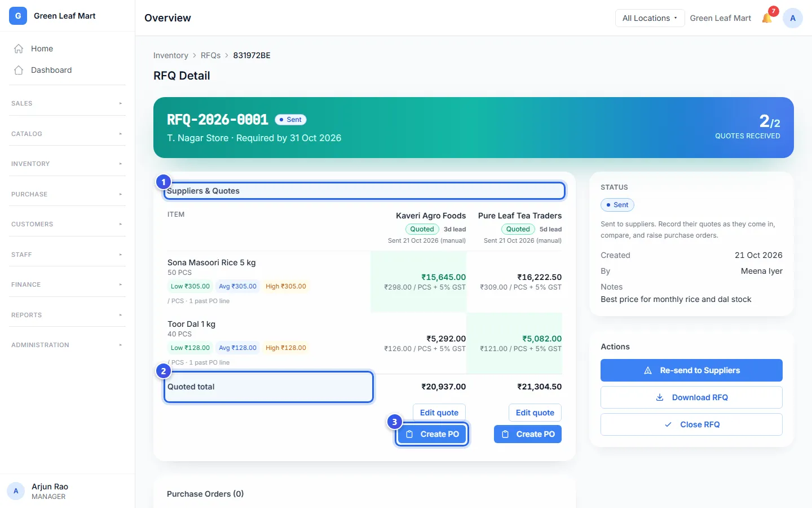Click Green Leaf Mart text in header

(721, 18)
